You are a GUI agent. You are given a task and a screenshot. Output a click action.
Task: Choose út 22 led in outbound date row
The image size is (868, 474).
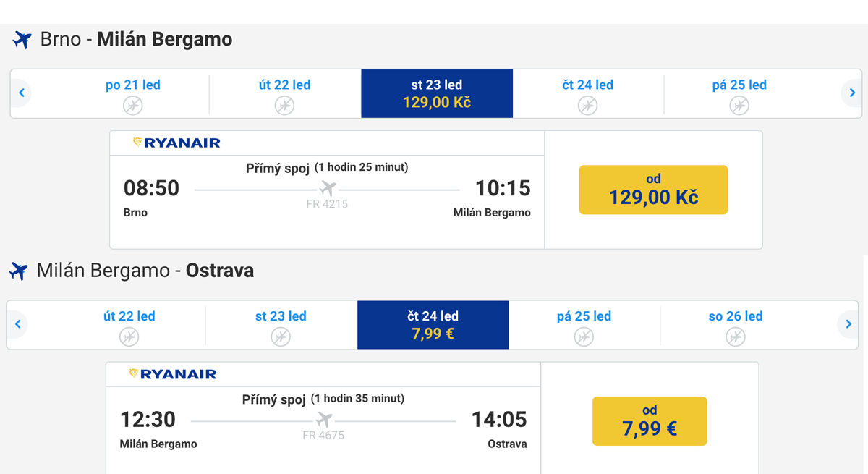pyautogui.click(x=284, y=93)
